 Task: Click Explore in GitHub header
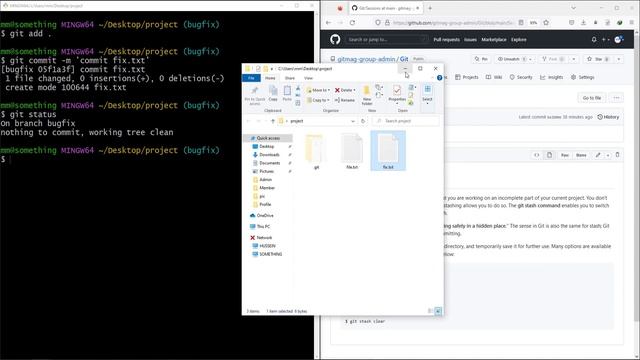(x=518, y=40)
